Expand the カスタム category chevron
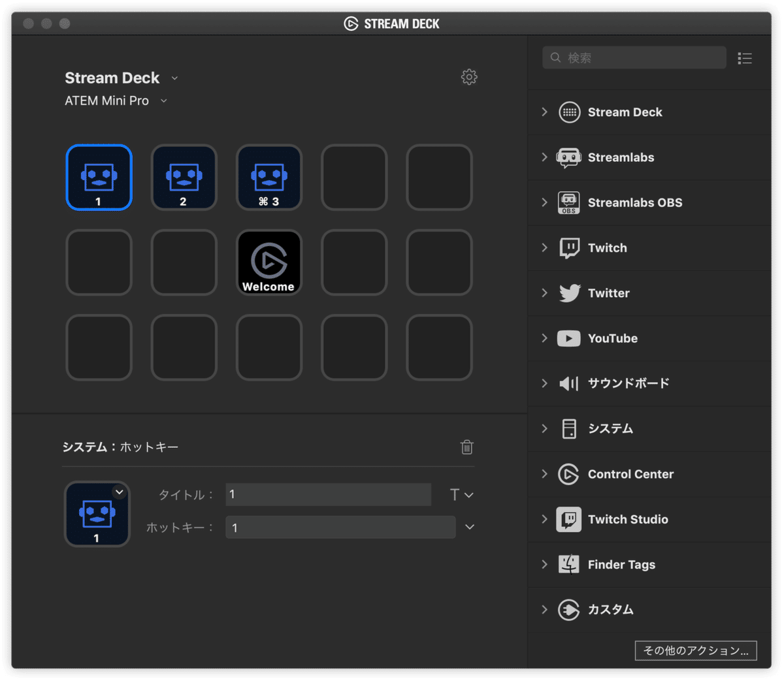Viewport: 784px width, 681px height. tap(544, 610)
